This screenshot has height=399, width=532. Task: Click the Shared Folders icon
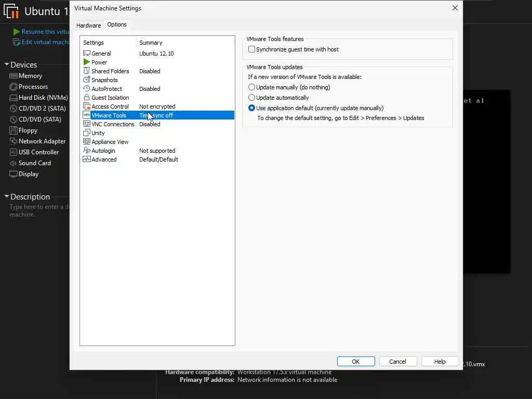tap(87, 71)
